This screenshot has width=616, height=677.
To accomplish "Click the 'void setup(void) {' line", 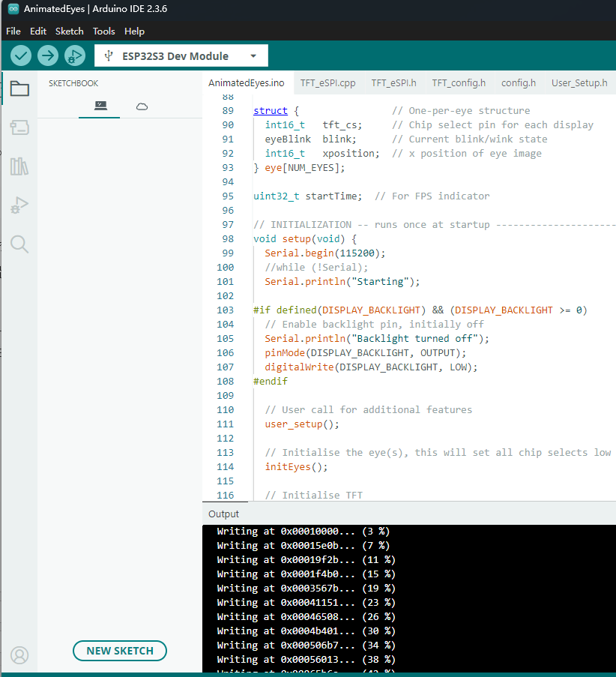I will [x=305, y=238].
